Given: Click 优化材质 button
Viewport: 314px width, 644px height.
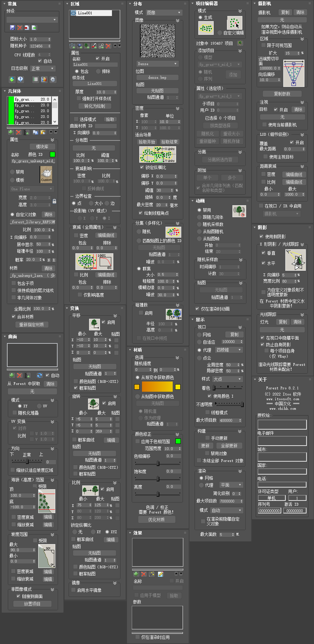Looking at the screenshot, I should click(157, 520).
